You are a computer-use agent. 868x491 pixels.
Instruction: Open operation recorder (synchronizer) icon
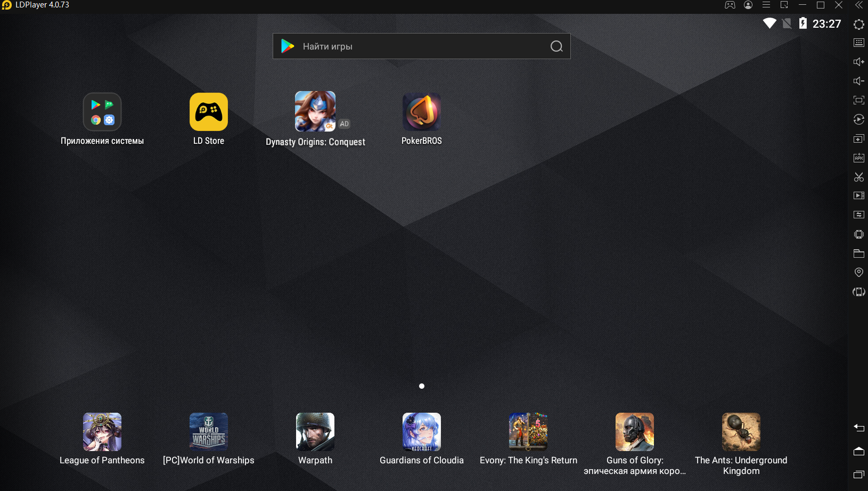coord(859,119)
